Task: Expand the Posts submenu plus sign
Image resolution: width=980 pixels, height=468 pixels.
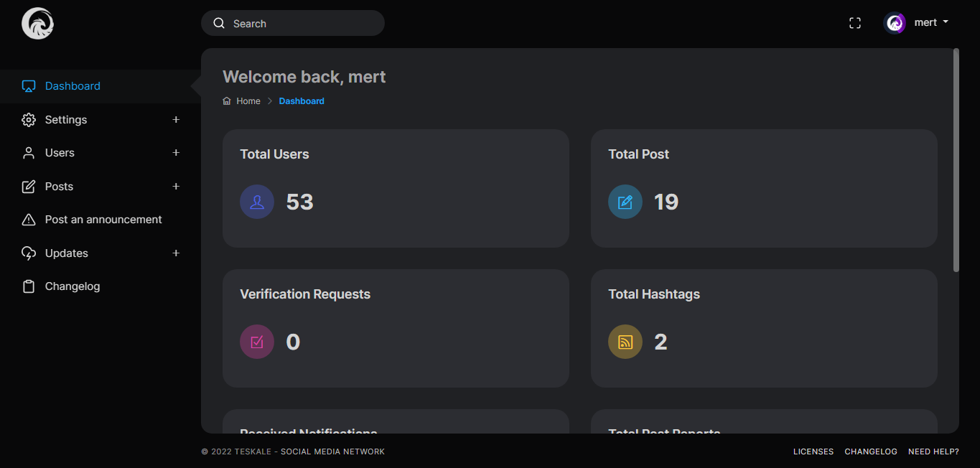Action: coord(176,186)
